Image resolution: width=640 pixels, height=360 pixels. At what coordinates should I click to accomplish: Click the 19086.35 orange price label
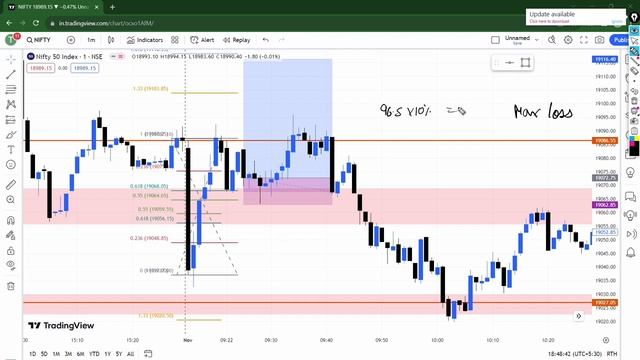coord(605,141)
